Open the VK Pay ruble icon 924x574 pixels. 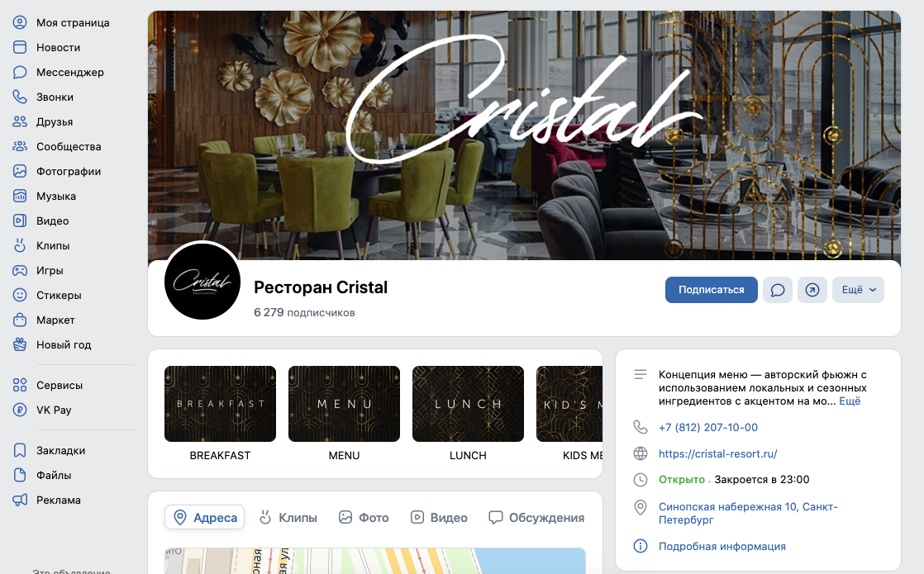[20, 410]
